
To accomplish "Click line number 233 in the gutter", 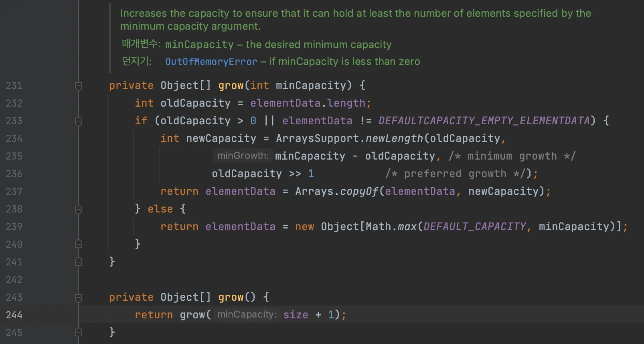I will coord(14,121).
